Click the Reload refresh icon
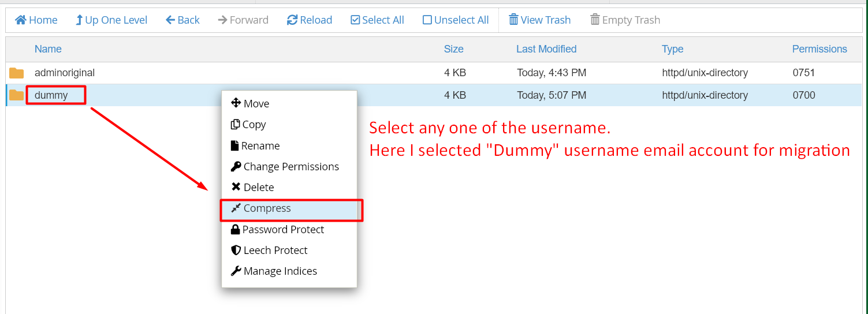 pos(292,20)
